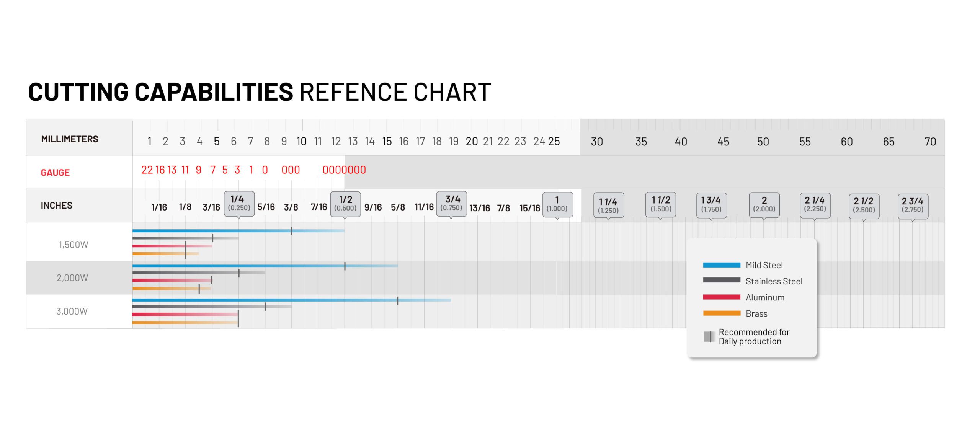Click the 3,000W brass orange bar
This screenshot has width=980, height=426.
[x=185, y=323]
